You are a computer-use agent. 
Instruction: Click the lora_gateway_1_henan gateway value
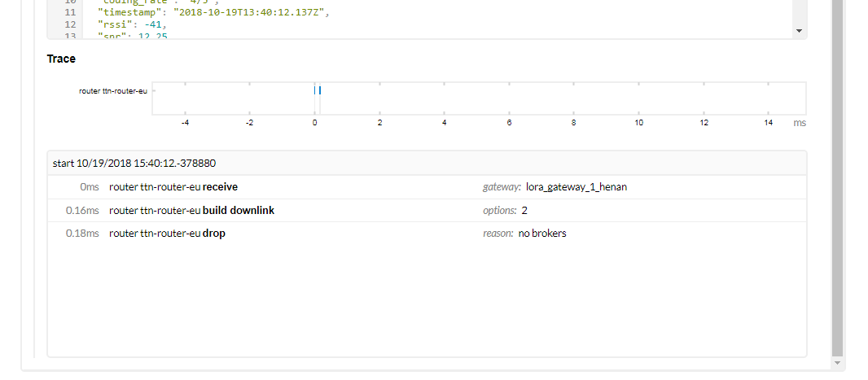click(x=576, y=187)
